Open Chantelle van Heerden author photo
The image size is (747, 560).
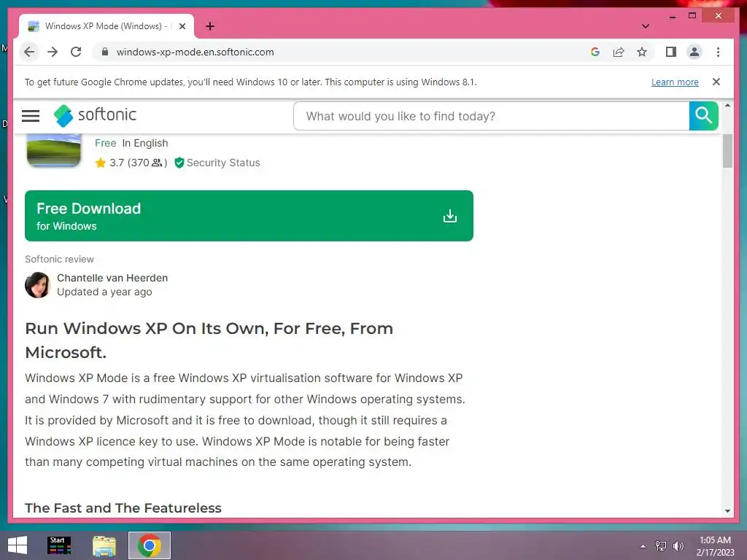(37, 285)
